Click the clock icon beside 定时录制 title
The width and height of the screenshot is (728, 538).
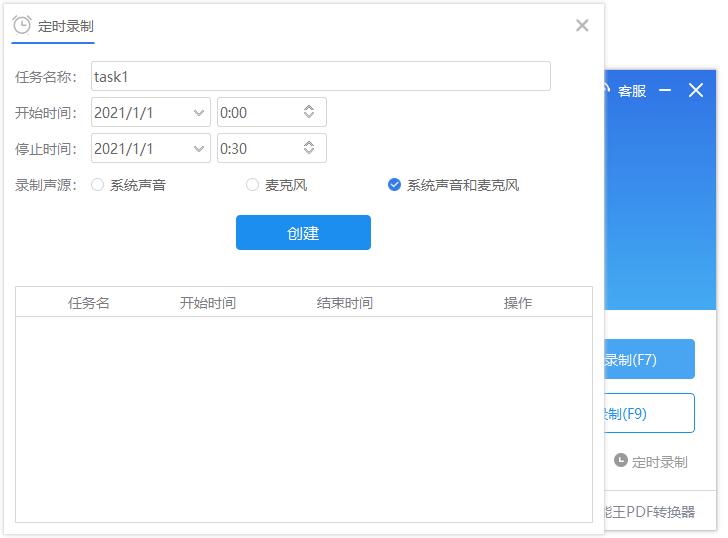coord(21,25)
